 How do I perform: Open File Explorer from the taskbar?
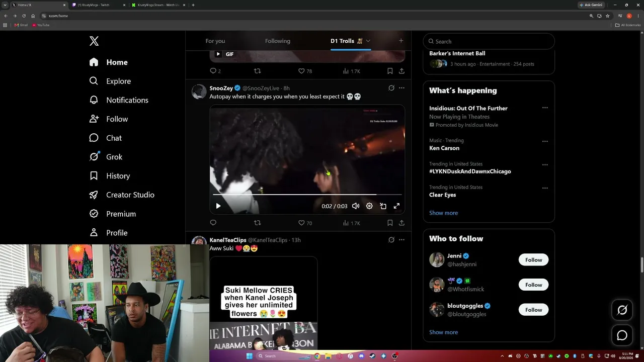click(x=328, y=356)
